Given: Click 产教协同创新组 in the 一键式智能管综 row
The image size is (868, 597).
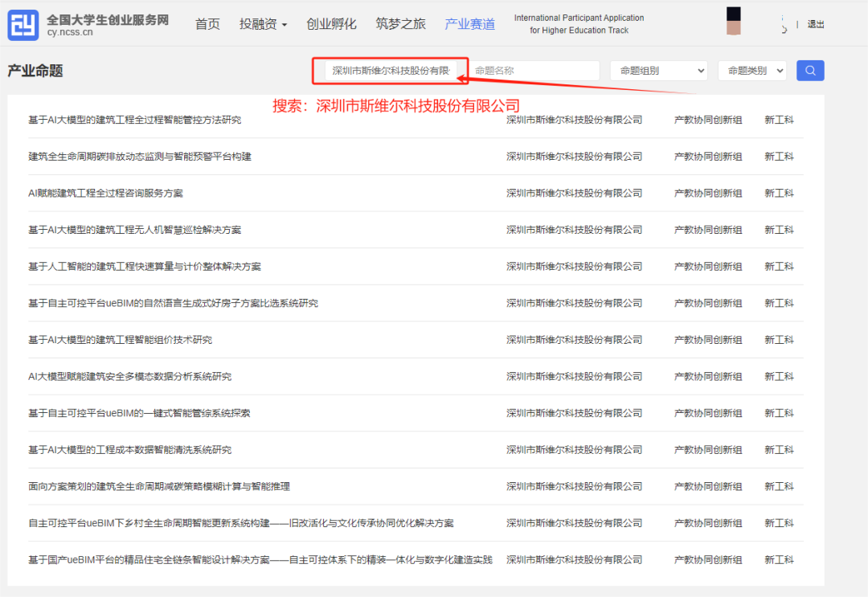Looking at the screenshot, I should 708,413.
